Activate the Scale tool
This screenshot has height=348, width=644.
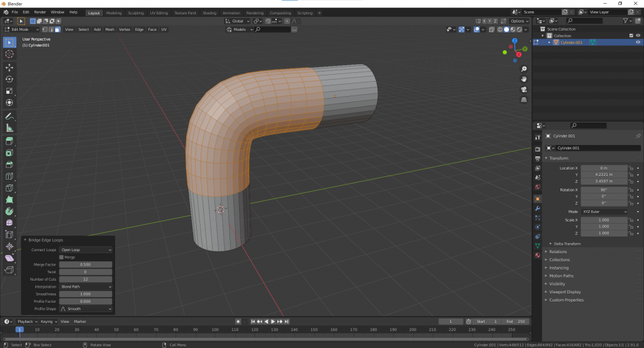click(x=9, y=91)
